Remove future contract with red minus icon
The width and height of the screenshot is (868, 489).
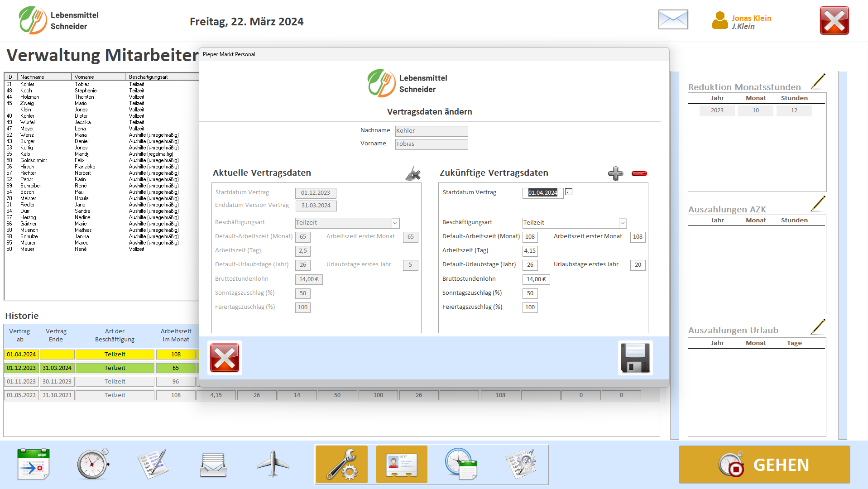[x=639, y=173]
